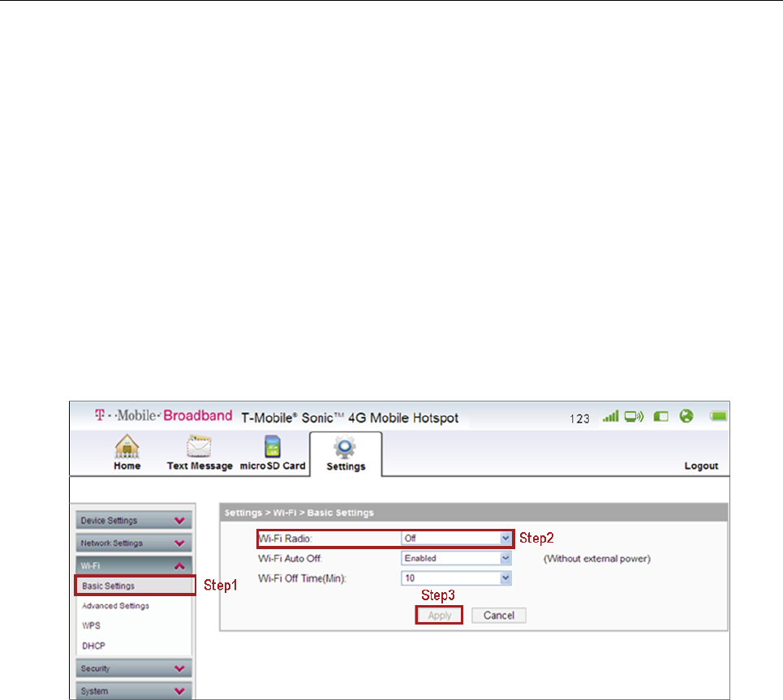Open the Wi-Fi Off Time(Min) dropdown
Viewport: 783px width, 700px height.
coord(456,578)
